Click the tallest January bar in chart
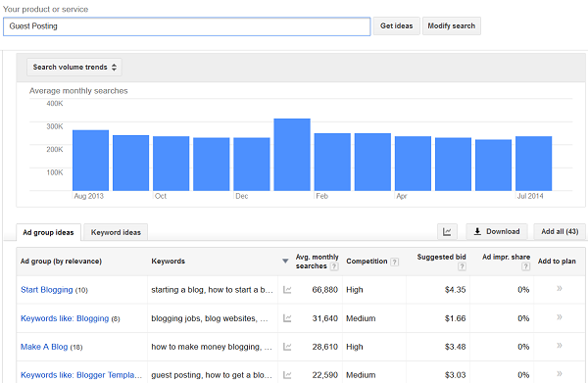This screenshot has width=588, height=383. pyautogui.click(x=292, y=155)
